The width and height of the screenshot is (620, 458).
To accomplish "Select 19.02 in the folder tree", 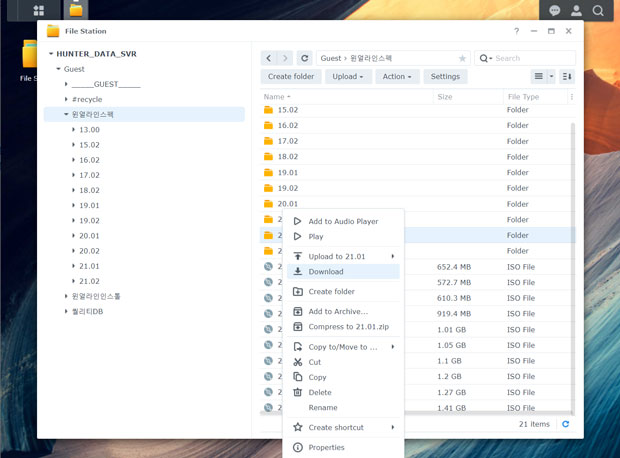I will click(x=89, y=221).
